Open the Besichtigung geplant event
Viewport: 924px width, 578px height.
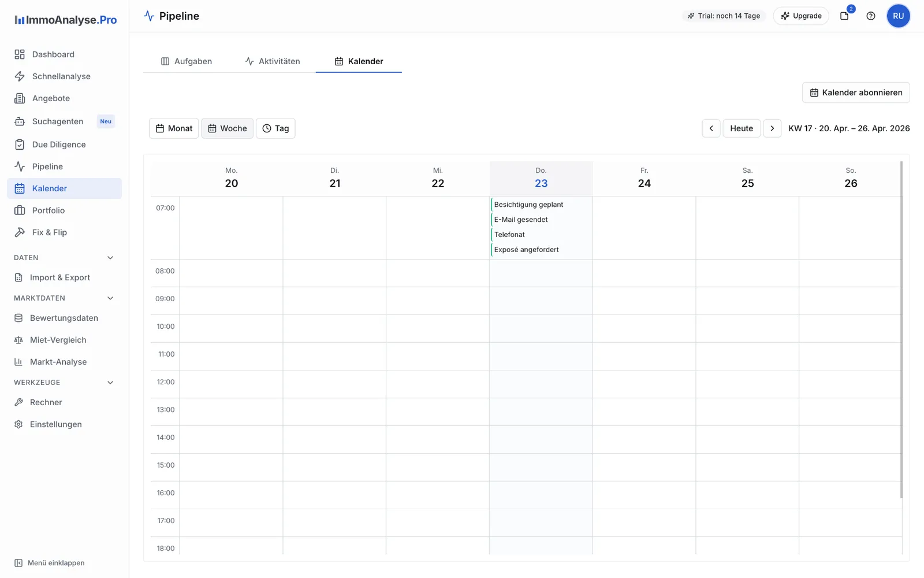(541, 205)
